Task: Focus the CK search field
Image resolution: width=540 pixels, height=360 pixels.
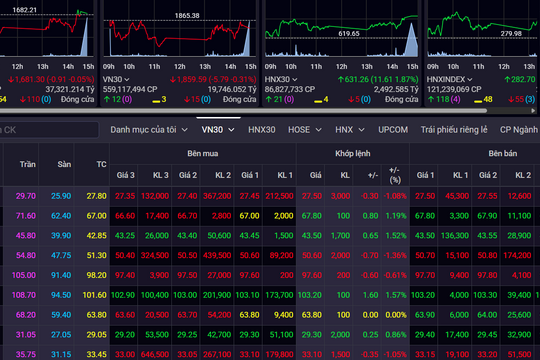Action: [49, 130]
